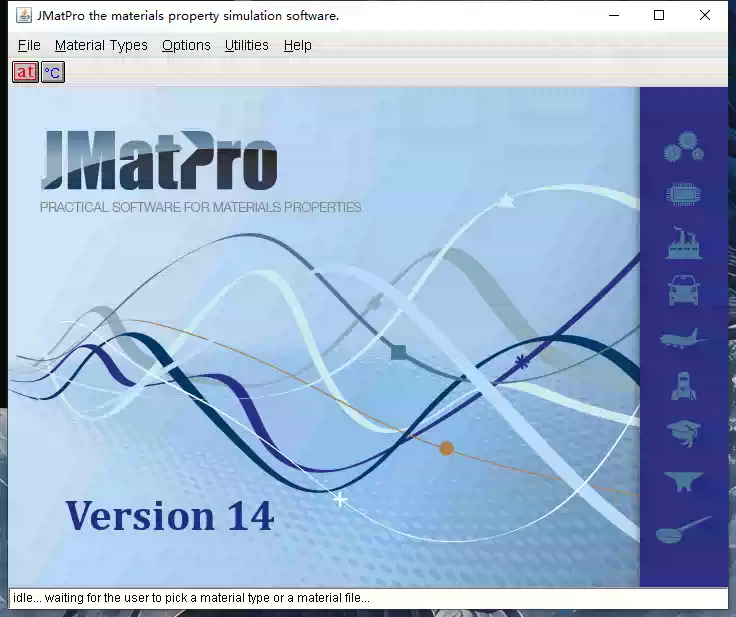Open the Options menu
The width and height of the screenshot is (736, 617).
(x=186, y=45)
